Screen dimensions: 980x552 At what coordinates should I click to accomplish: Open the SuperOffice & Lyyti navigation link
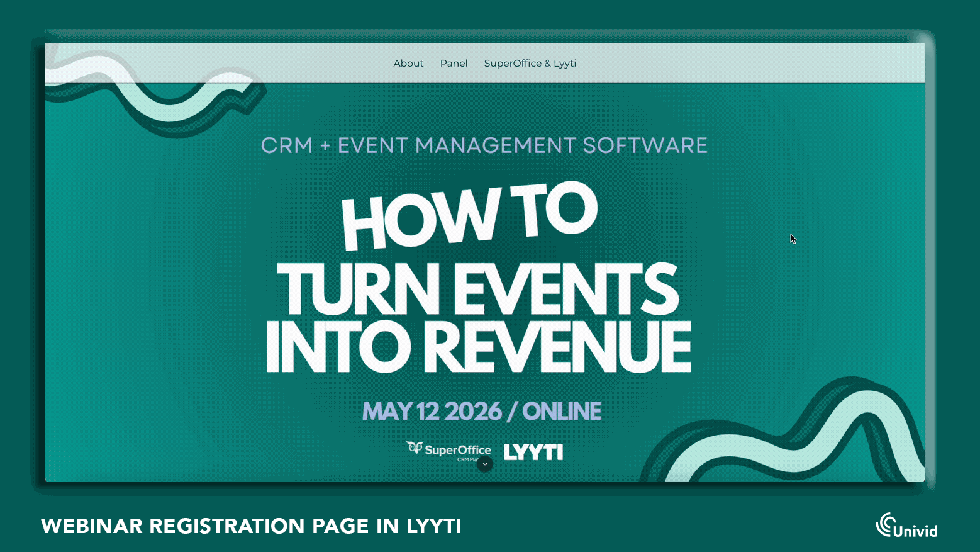click(x=530, y=64)
